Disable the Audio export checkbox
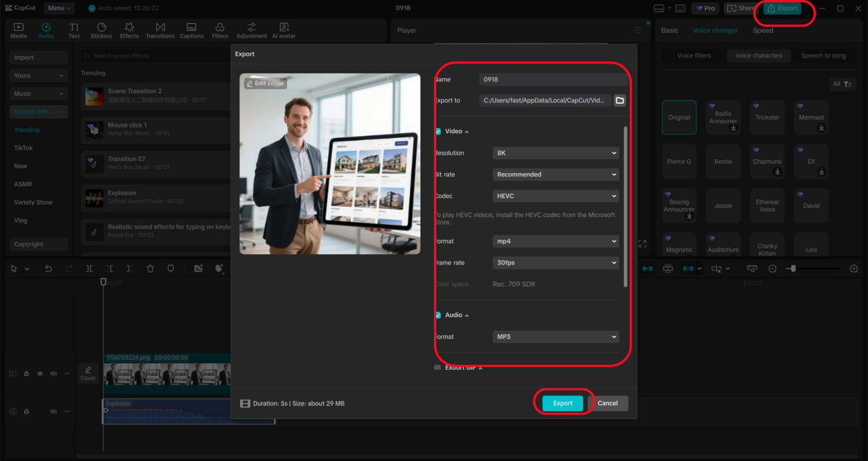The width and height of the screenshot is (868, 461). point(438,315)
